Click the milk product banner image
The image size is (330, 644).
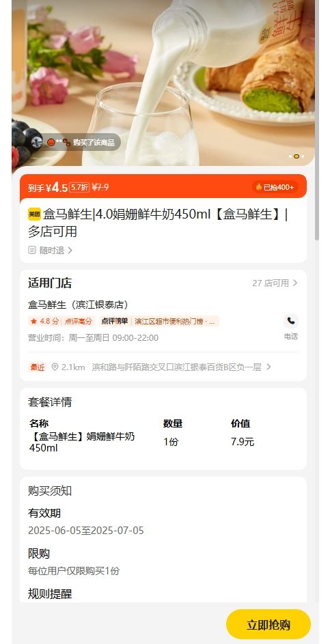coord(163,83)
